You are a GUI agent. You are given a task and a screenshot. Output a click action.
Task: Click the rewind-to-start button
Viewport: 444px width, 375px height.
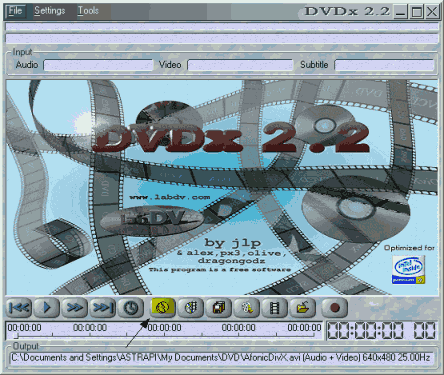click(19, 307)
